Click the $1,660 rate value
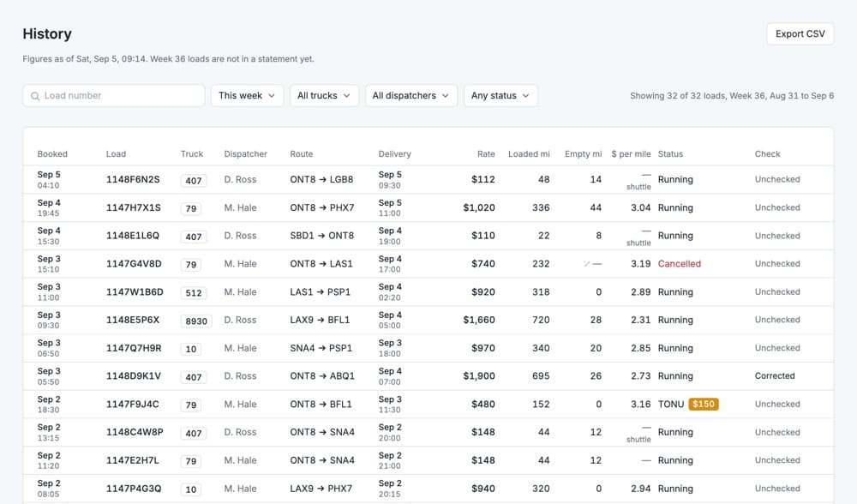 tap(479, 320)
